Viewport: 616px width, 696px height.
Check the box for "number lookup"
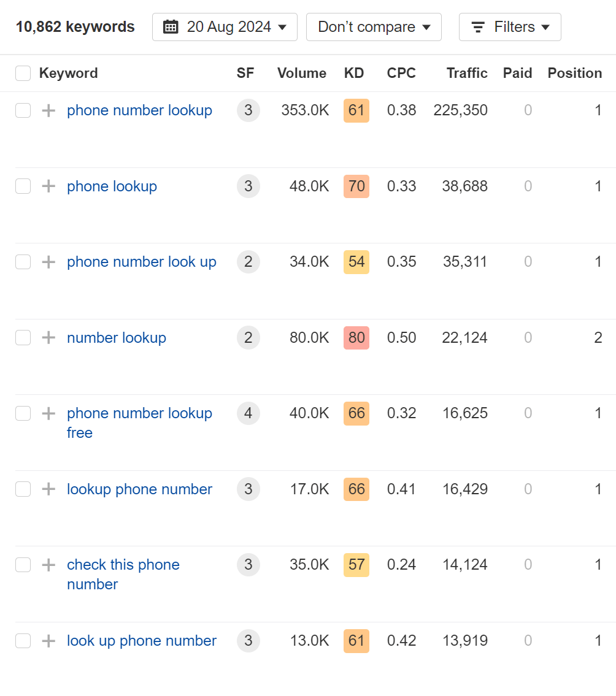(x=23, y=337)
